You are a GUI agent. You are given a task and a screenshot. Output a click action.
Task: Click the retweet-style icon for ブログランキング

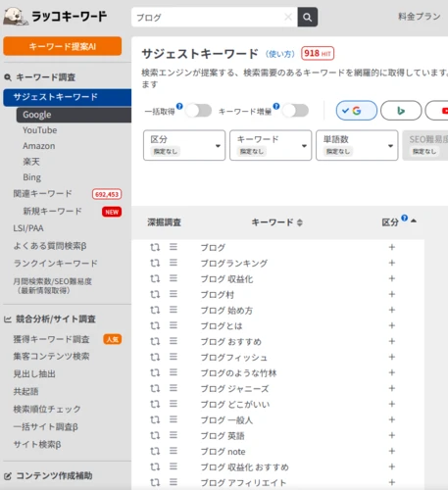click(155, 263)
